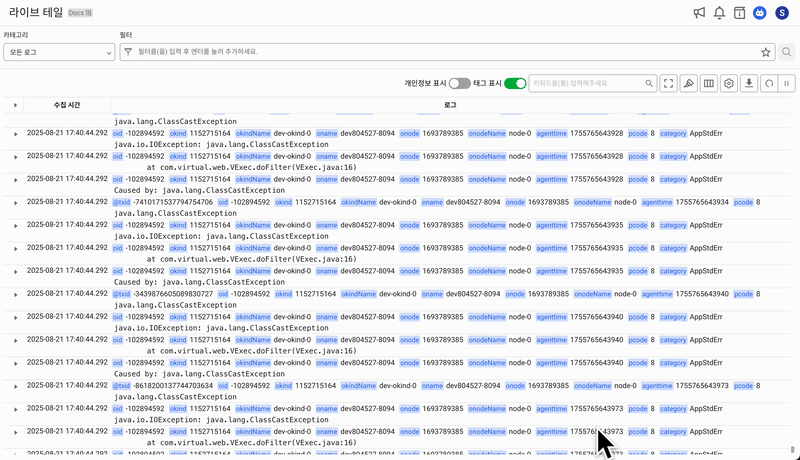Image resolution: width=800 pixels, height=460 pixels.
Task: Click the 수집 시간 column header
Action: tap(67, 105)
